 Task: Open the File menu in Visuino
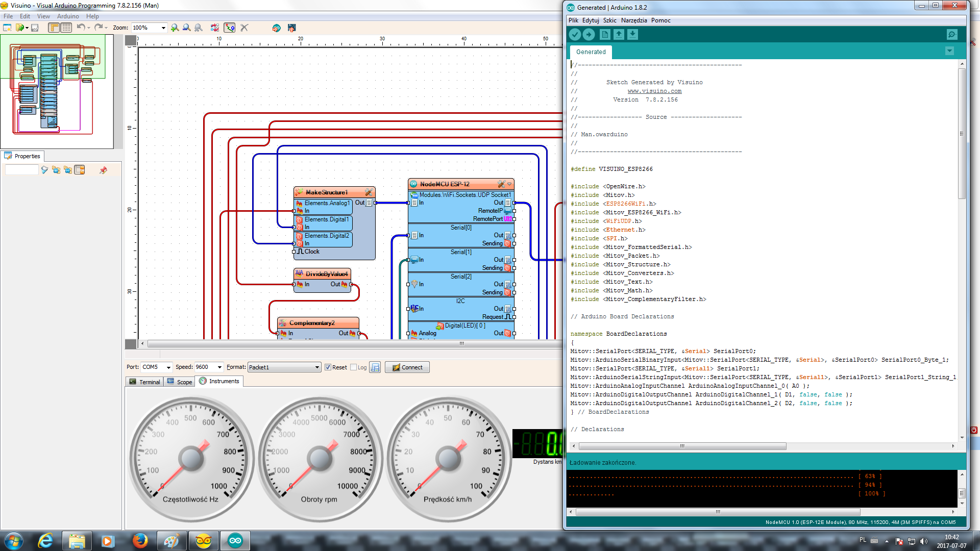[x=8, y=16]
